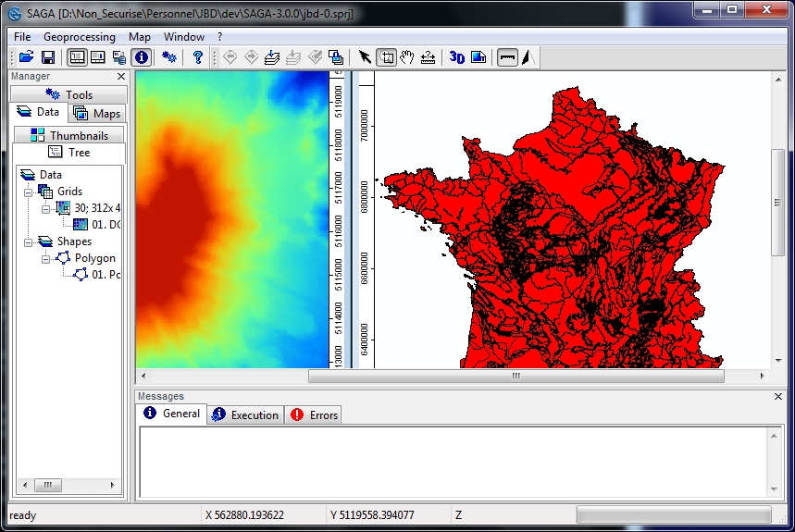
Task: Click the Save (floppy disk) icon
Action: tap(48, 57)
